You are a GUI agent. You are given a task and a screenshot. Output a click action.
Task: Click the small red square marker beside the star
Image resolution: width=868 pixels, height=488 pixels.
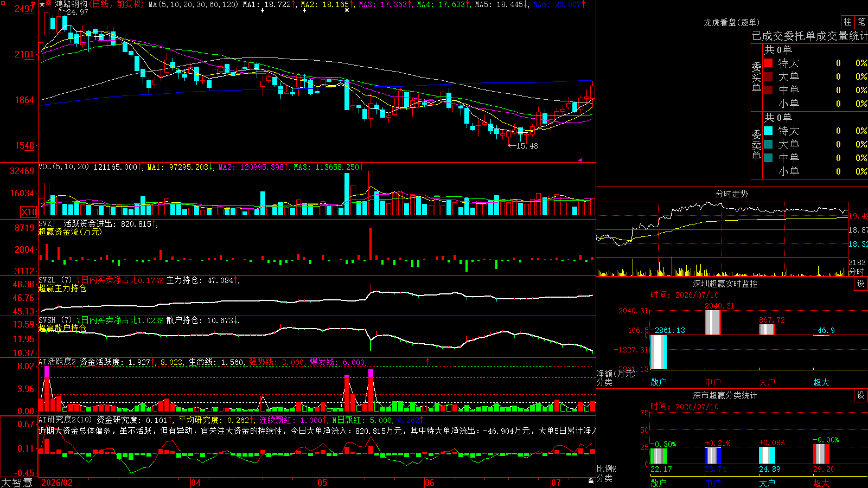pyautogui.click(x=49, y=3)
